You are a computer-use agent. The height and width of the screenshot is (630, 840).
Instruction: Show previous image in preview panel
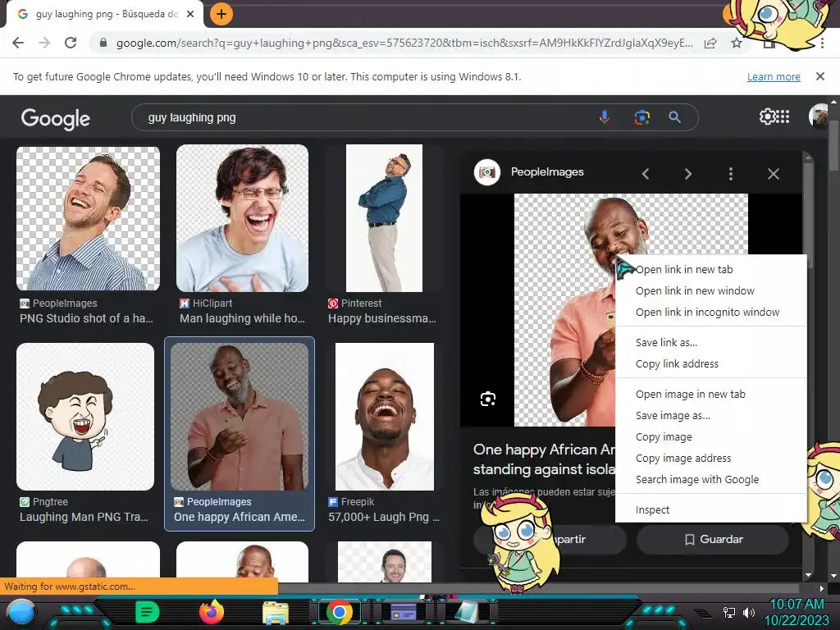646,174
